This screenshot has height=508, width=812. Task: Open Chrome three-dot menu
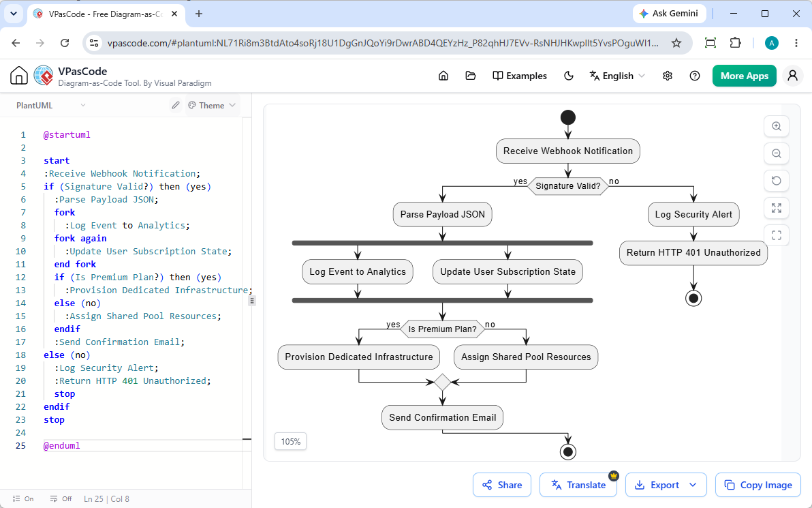[x=796, y=43]
